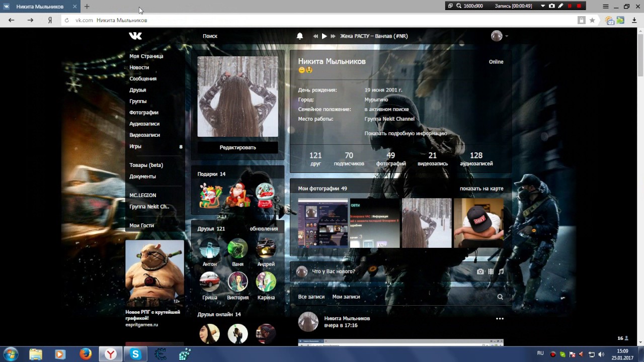Open the Новое РПГ ad
The height and width of the screenshot is (362, 644).
click(x=154, y=284)
